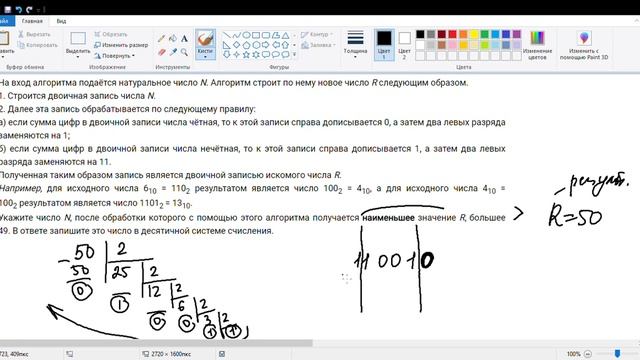The image size is (640, 360).
Task: Open shape Outline (Контур) dropdown
Action: pyautogui.click(x=317, y=34)
